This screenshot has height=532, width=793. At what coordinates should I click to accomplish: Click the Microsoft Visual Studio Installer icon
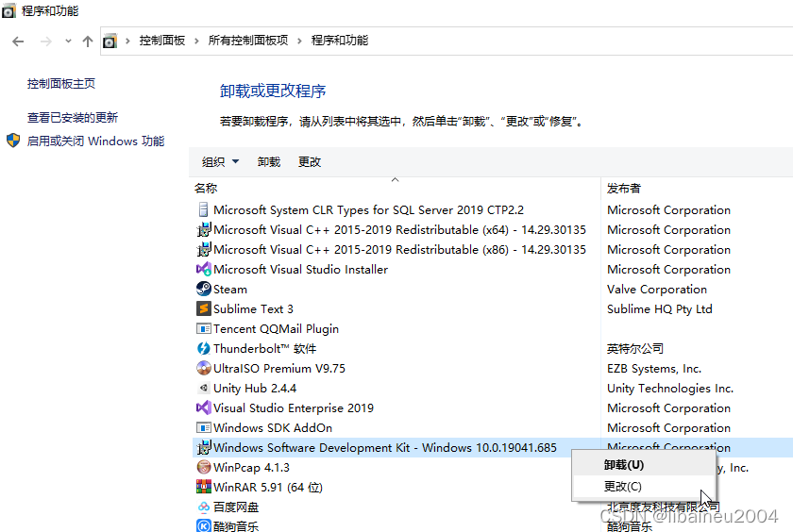203,269
